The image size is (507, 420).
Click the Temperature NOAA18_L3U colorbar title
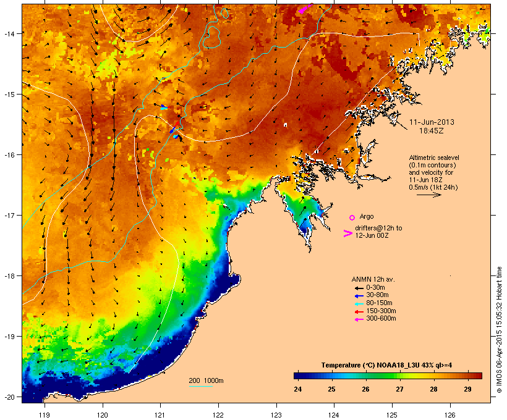point(386,366)
